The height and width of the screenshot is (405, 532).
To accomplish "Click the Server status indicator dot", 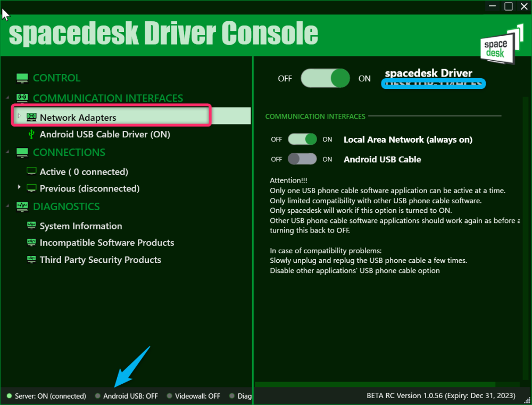I will pyautogui.click(x=9, y=396).
